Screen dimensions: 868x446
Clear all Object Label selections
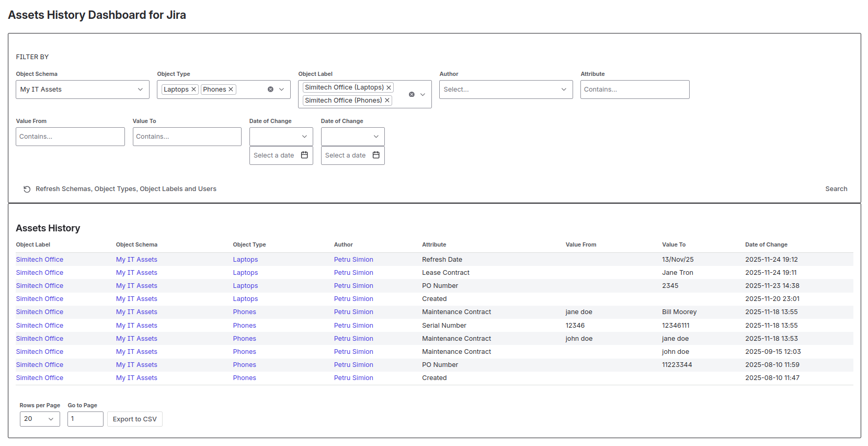pos(412,94)
